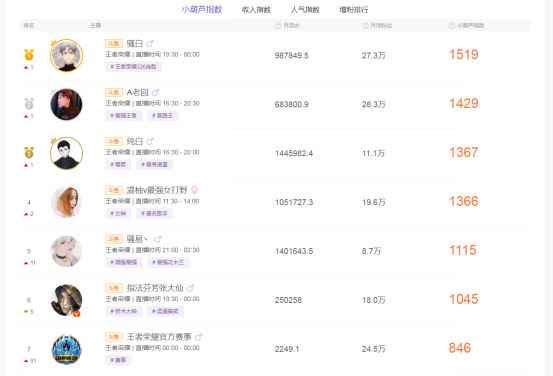
Task: Click the icon beside the 小葫芦指数 column header
Action: (452, 25)
